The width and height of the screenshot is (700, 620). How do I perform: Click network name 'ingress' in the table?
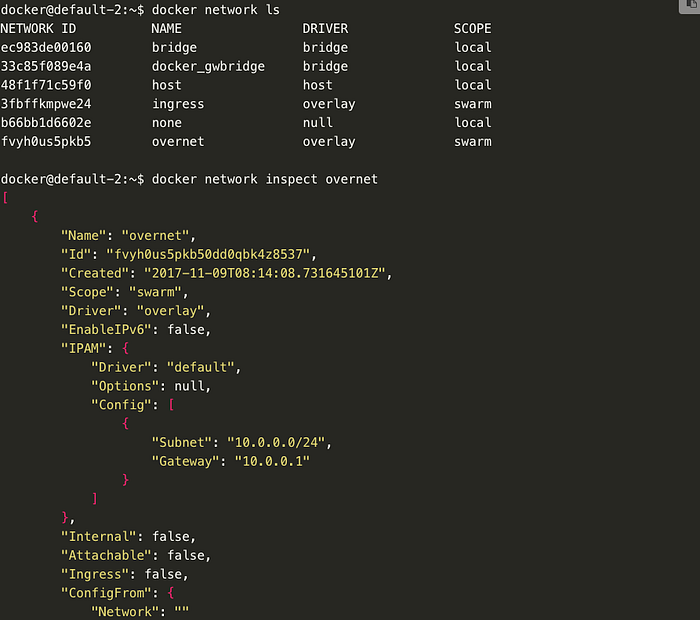coord(178,104)
